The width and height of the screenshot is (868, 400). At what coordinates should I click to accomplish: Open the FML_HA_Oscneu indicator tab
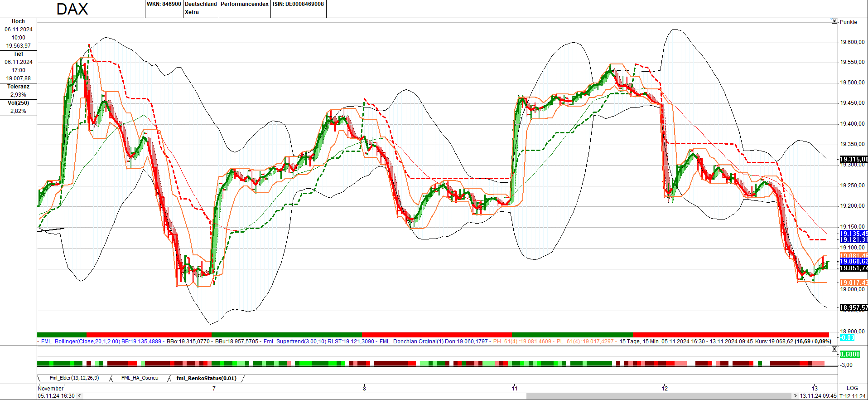click(140, 378)
